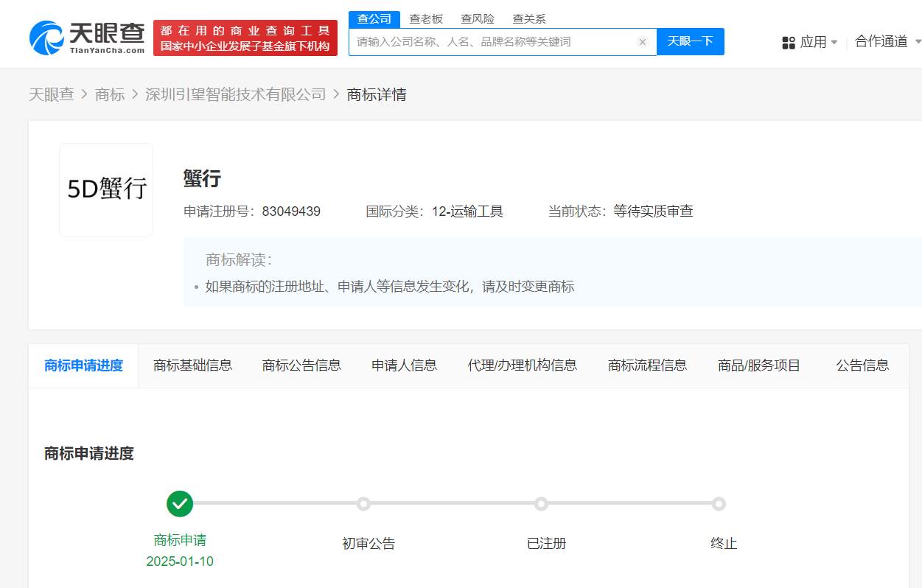Go to 深圳引望智能技术有限公司 breadcrumb link
Viewport: 922px width, 588px height.
235,94
